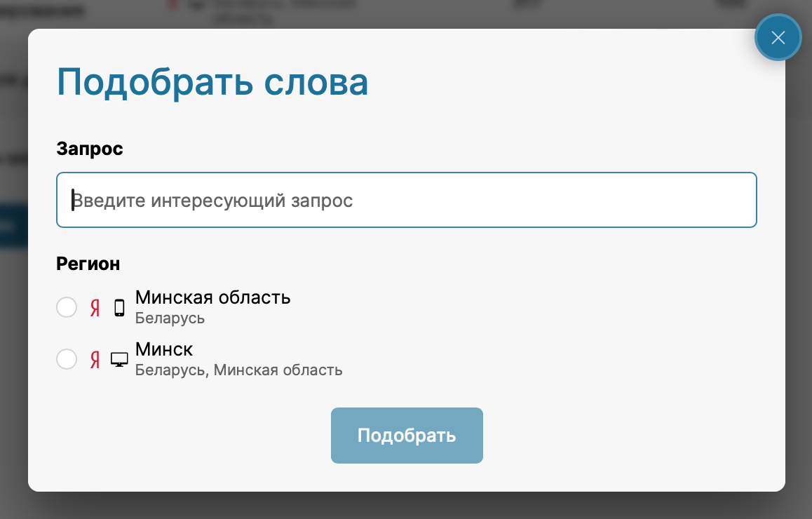Click Yandex icon in Минская область row
The image size is (812, 519).
tap(95, 308)
